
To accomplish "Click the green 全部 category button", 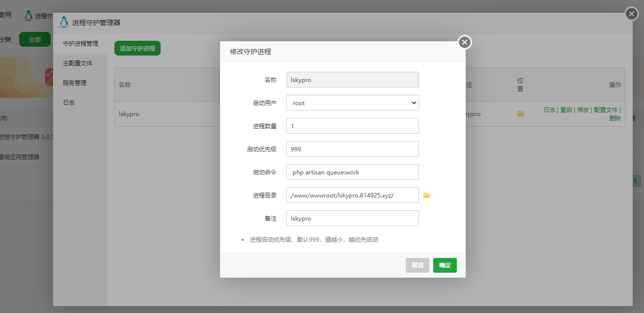I will tap(34, 39).
